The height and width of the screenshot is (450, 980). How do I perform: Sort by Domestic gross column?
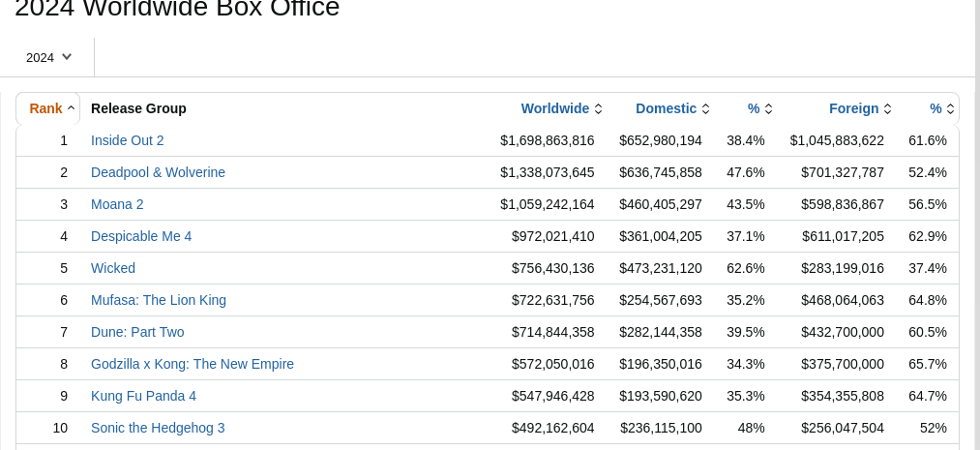coord(672,108)
